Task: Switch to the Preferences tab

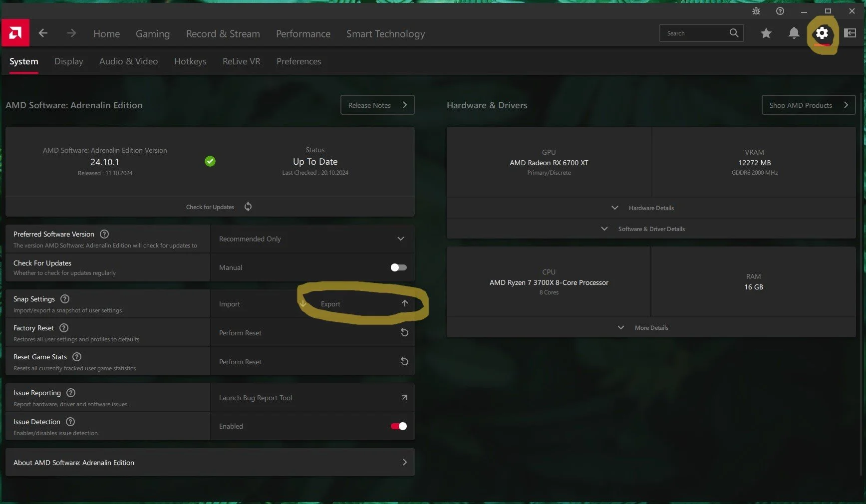Action: (299, 61)
